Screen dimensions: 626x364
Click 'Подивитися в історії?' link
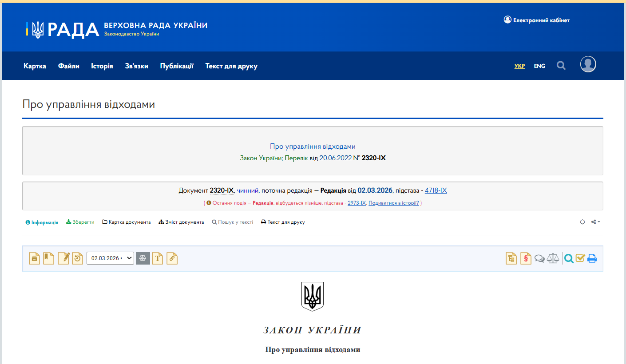pos(393,203)
